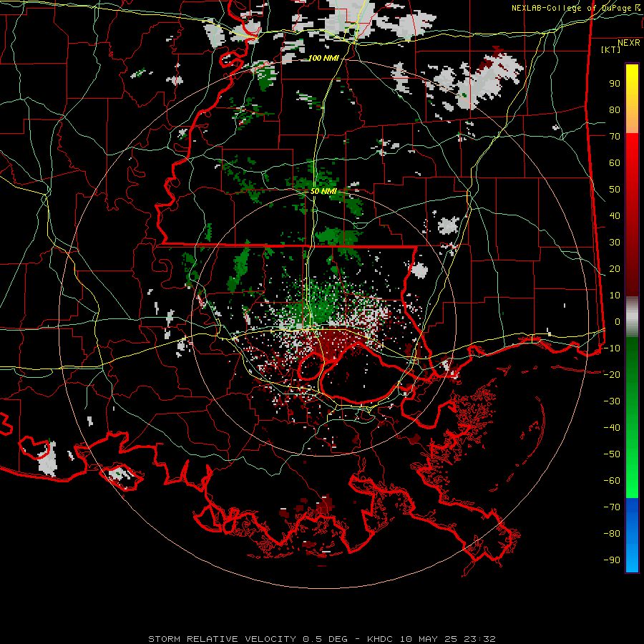Click the NEXR label above the scale

click(x=628, y=43)
